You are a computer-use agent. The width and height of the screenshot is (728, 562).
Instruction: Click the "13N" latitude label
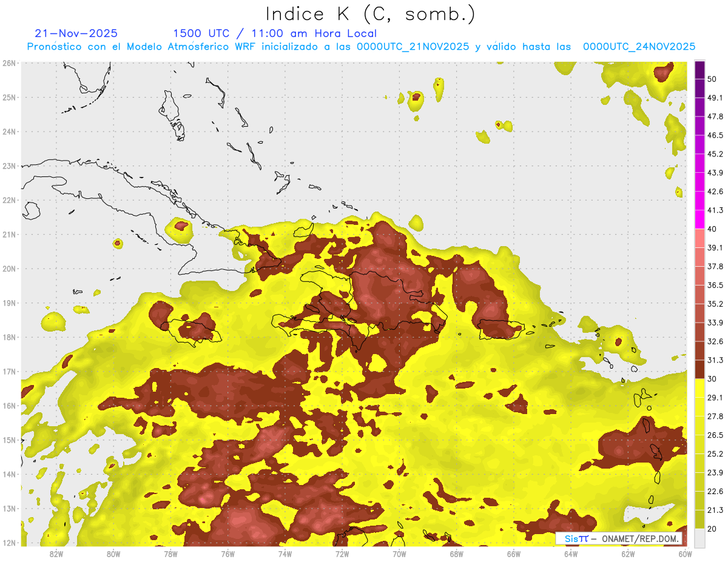click(10, 509)
